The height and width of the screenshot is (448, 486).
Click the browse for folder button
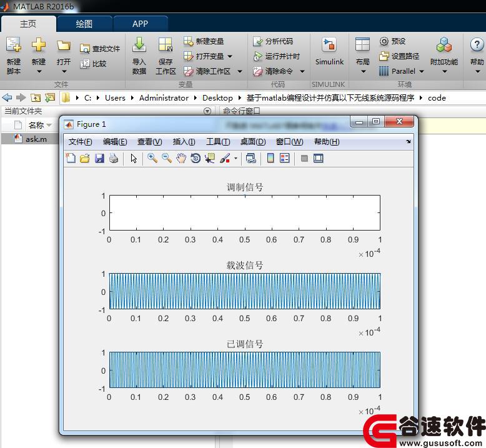(49, 97)
